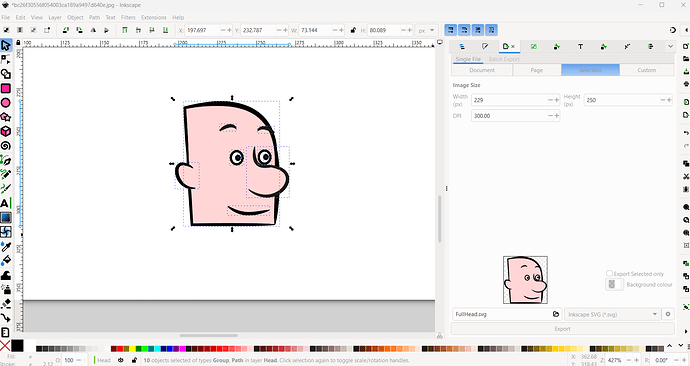The width and height of the screenshot is (690, 366).
Task: Click the no-paint X swatch
Action: coord(5,346)
